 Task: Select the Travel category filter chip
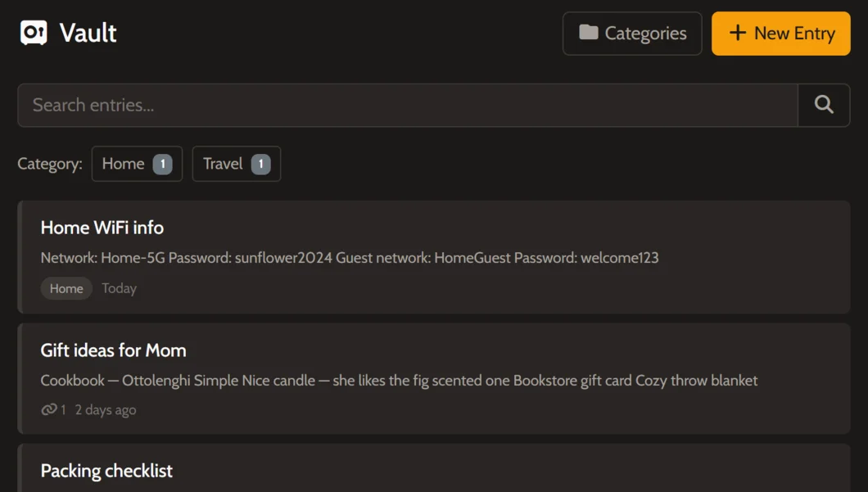[236, 164]
